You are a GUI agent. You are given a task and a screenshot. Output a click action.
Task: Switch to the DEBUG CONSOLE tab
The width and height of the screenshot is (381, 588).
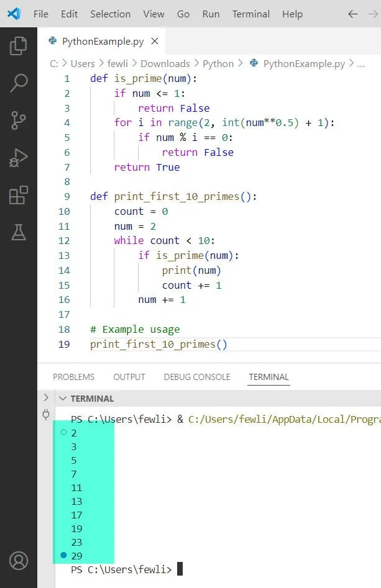196,377
